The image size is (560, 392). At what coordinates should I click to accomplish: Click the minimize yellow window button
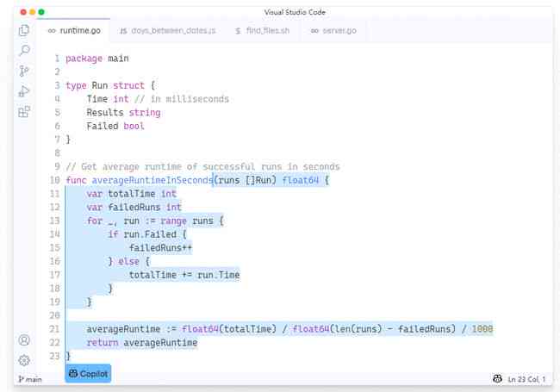point(33,12)
